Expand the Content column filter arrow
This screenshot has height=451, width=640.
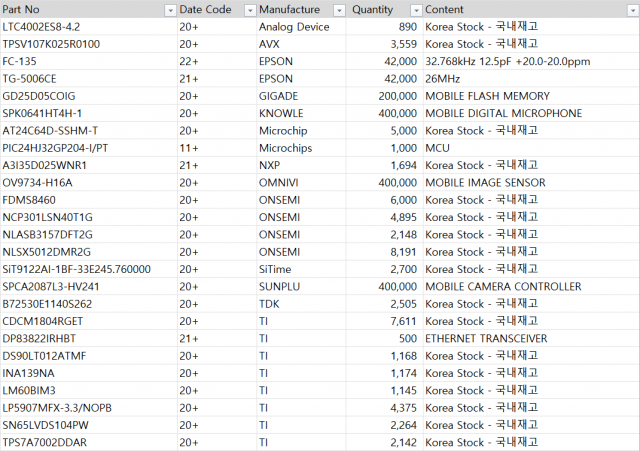pos(632,11)
